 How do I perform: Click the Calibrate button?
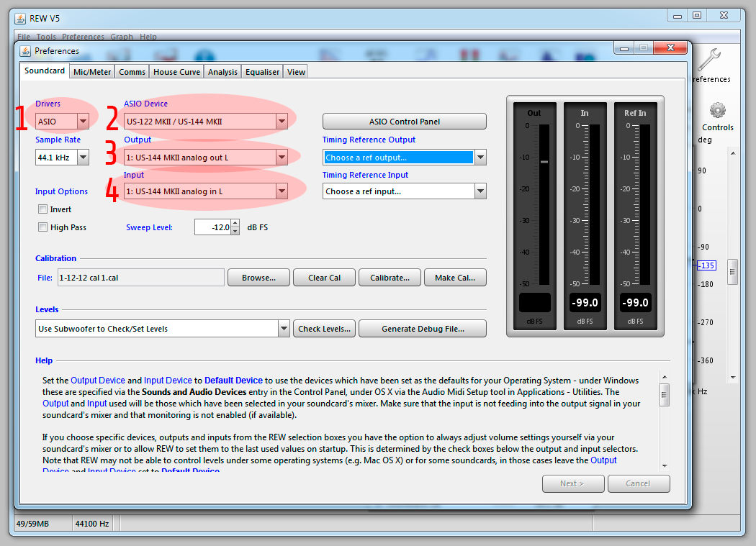pos(390,278)
